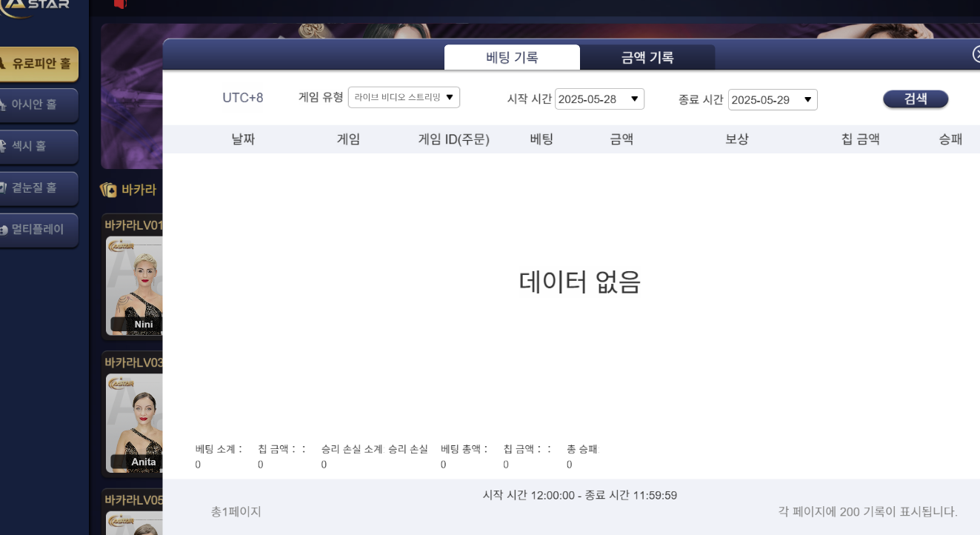
Task: Click the red icon in top bar
Action: click(120, 4)
